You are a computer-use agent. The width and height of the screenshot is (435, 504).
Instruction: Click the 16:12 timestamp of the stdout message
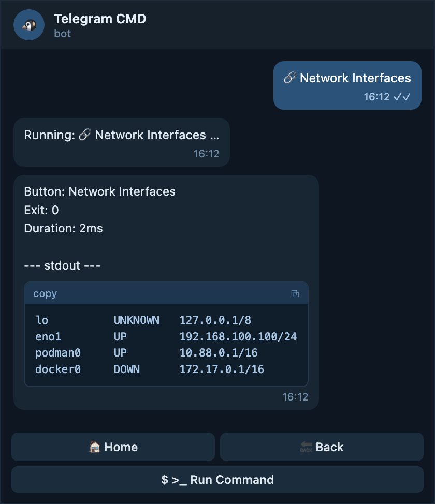295,397
